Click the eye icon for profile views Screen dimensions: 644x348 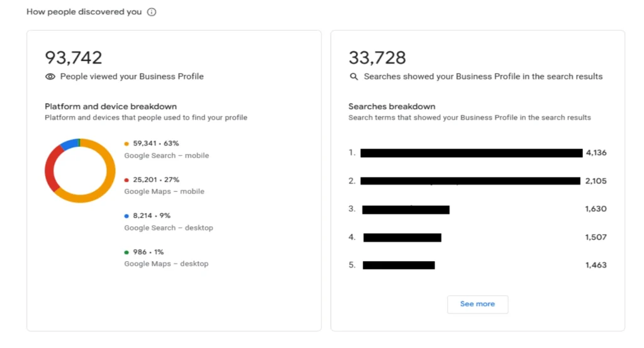pyautogui.click(x=50, y=77)
